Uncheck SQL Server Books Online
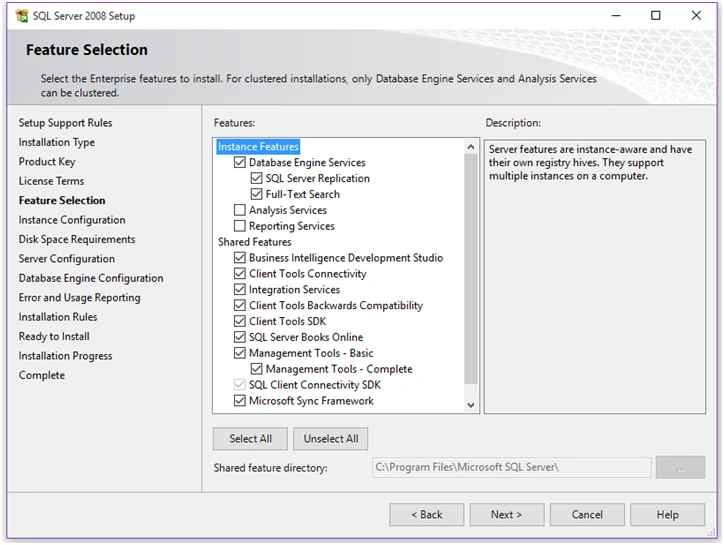This screenshot has height=545, width=724. [x=240, y=337]
